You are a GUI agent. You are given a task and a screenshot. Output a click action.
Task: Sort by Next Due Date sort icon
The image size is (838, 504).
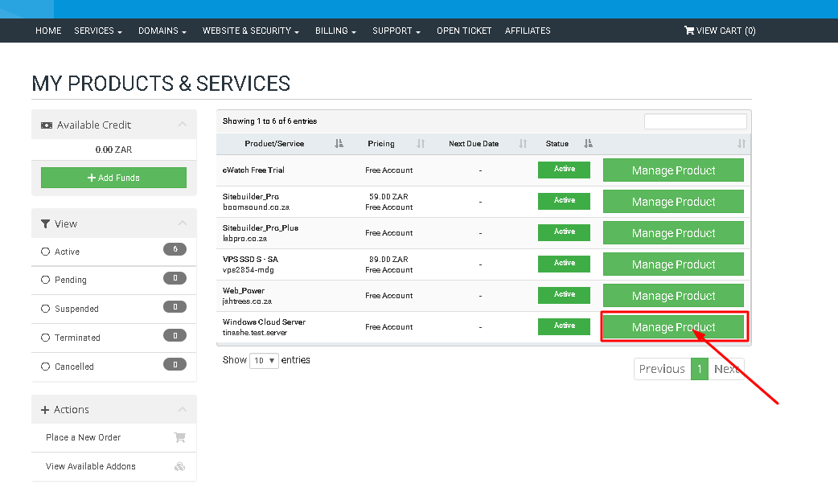tap(523, 143)
